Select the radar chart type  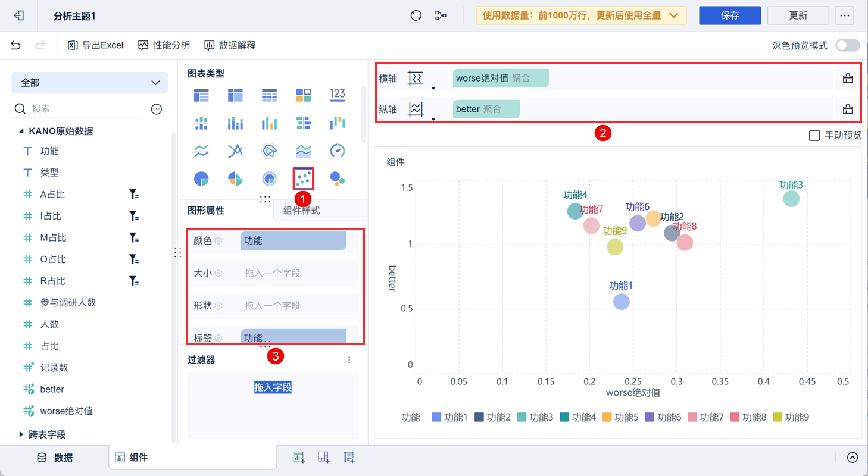point(270,151)
